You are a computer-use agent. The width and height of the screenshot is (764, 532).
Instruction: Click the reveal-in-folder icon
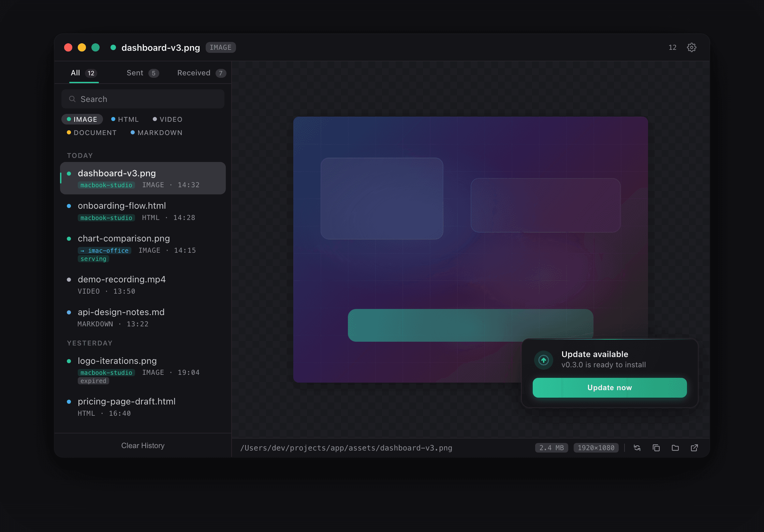coord(675,448)
